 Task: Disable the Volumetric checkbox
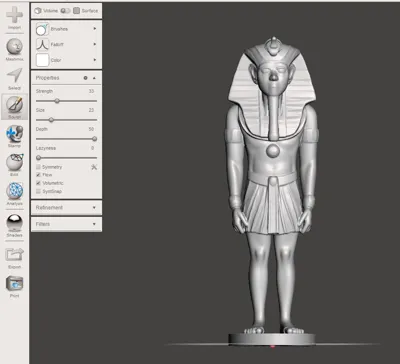click(x=38, y=183)
